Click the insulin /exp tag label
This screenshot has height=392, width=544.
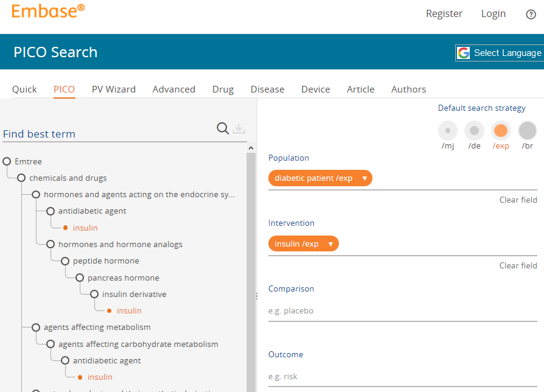[x=296, y=244]
